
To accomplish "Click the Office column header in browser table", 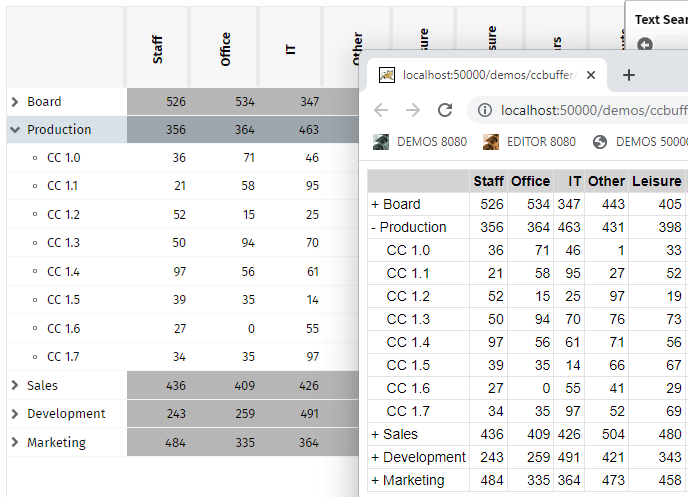I will 530,181.
